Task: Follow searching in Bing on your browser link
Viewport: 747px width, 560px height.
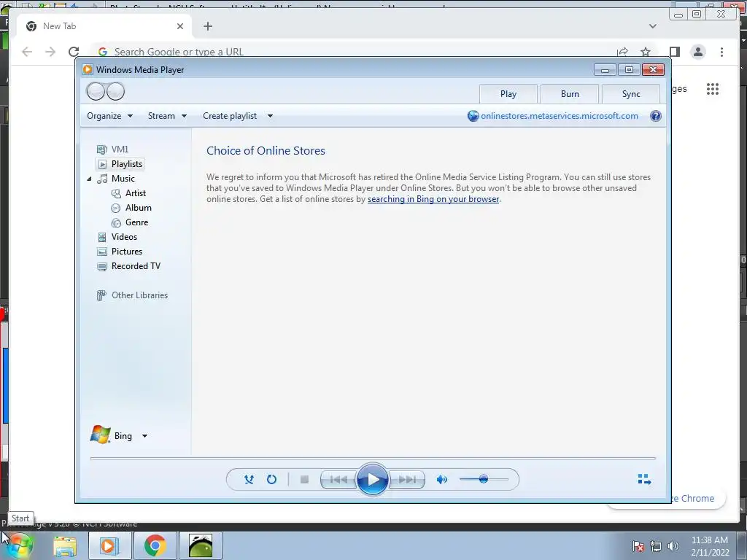Action: coord(433,199)
